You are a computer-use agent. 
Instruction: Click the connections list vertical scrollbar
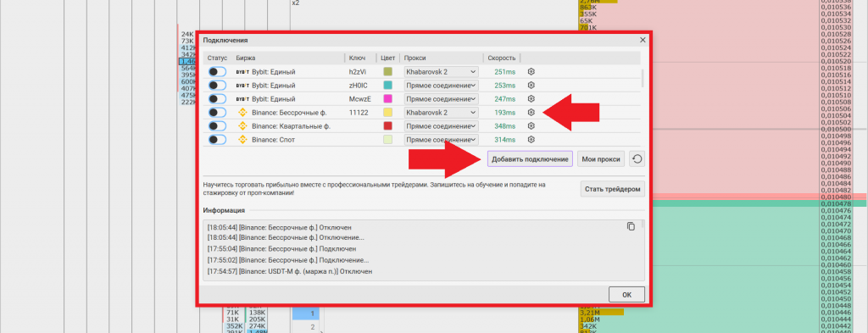tap(643, 79)
